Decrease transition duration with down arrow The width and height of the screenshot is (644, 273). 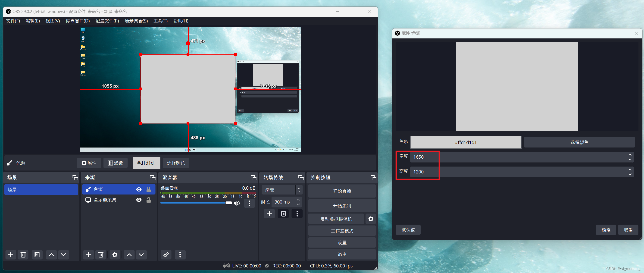point(298,204)
